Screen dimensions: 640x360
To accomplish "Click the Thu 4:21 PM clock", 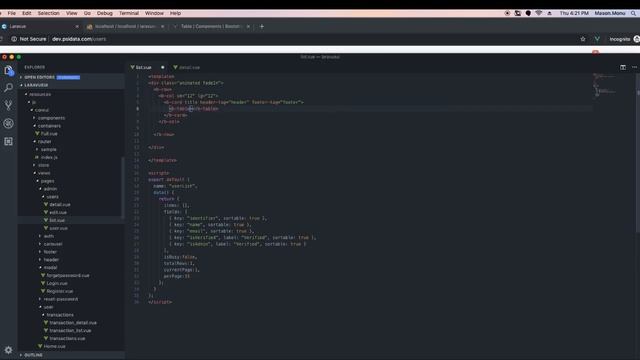I will click(x=574, y=13).
